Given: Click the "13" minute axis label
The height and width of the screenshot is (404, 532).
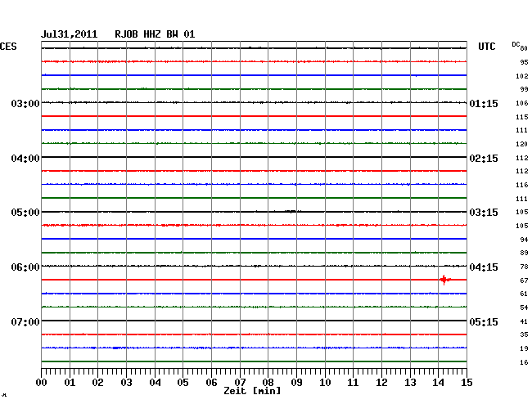Looking at the screenshot, I should (410, 382).
